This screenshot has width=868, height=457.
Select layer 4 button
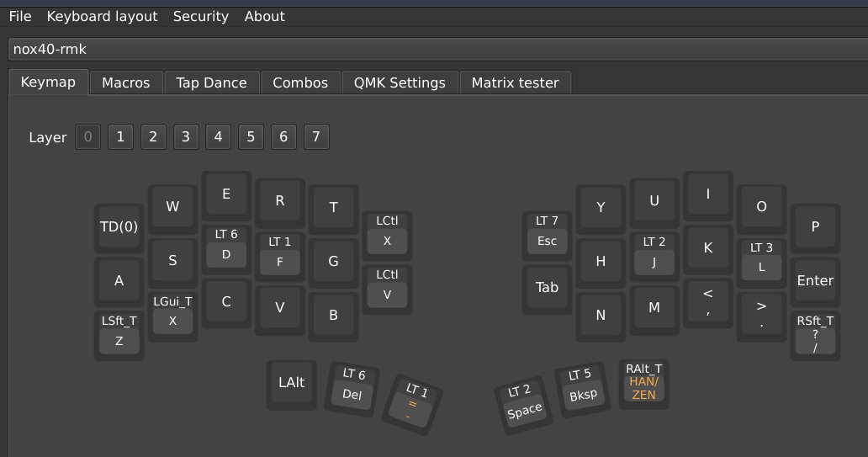click(x=218, y=137)
